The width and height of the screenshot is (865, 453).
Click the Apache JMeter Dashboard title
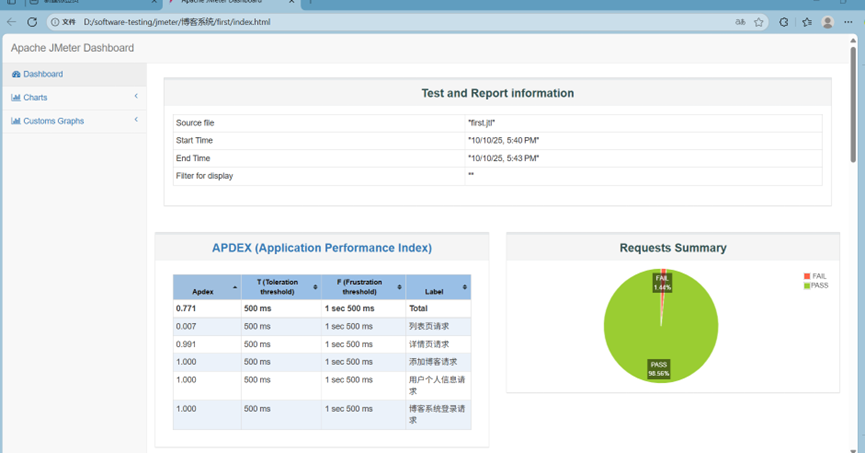tap(72, 48)
